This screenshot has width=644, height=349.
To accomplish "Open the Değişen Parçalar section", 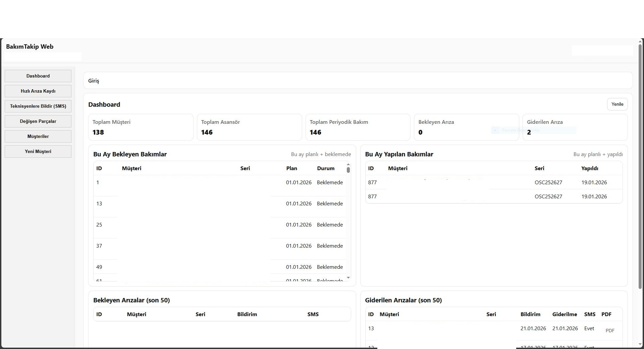I will [x=38, y=121].
